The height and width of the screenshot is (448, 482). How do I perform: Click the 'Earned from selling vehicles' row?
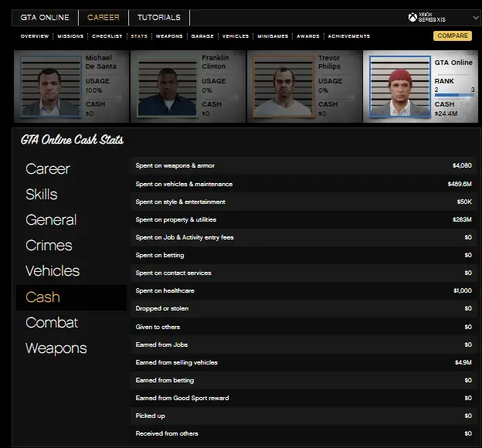304,363
